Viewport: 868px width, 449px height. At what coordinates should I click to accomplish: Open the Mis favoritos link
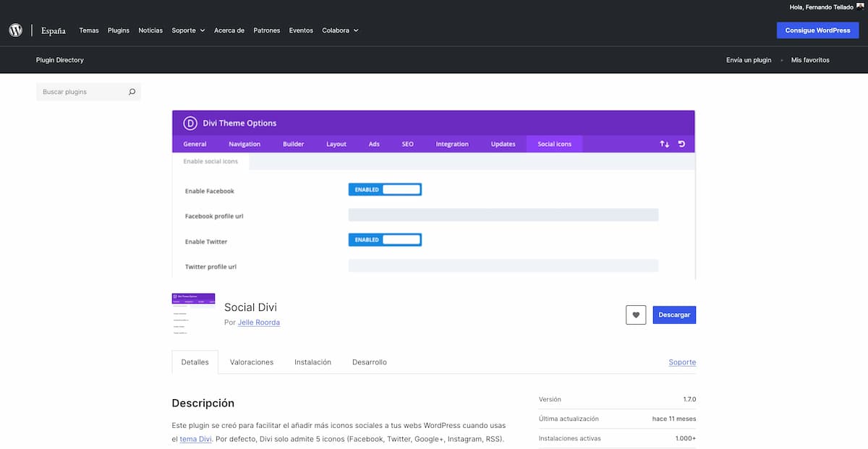point(810,60)
